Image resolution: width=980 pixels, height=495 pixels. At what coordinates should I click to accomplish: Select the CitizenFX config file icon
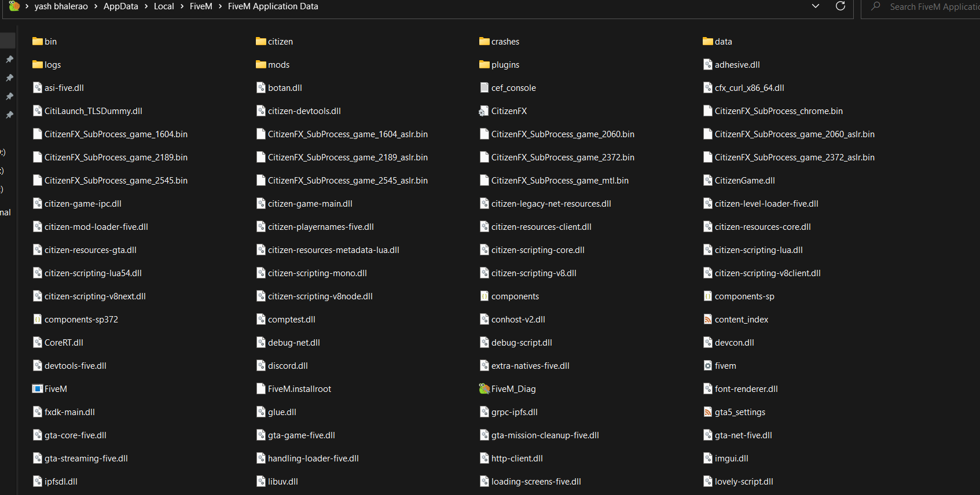(484, 111)
